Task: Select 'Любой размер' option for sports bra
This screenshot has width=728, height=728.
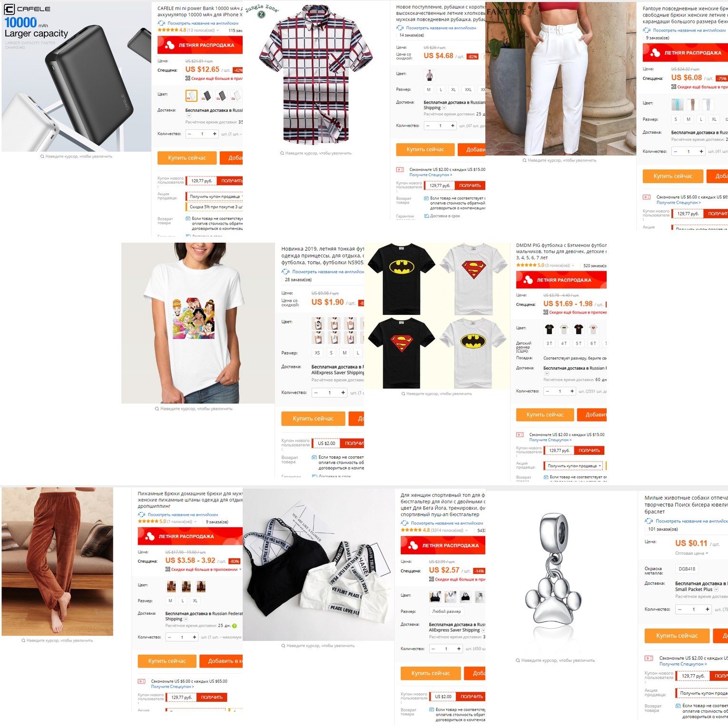Action: pos(446,611)
